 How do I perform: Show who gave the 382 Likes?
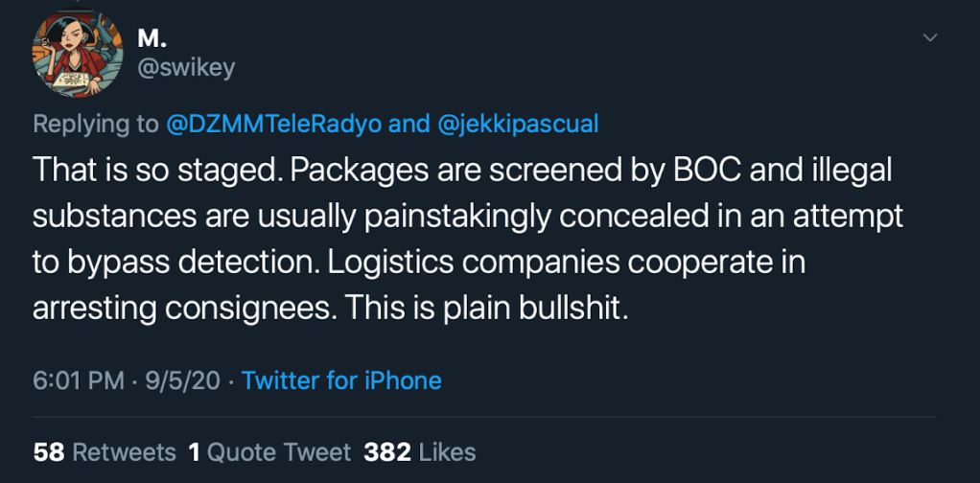tap(419, 451)
